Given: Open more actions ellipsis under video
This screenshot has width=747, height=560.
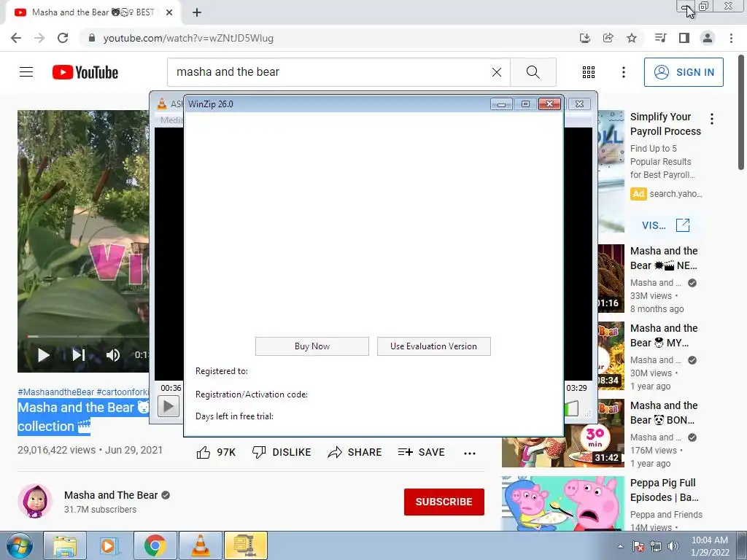Looking at the screenshot, I should pos(470,453).
